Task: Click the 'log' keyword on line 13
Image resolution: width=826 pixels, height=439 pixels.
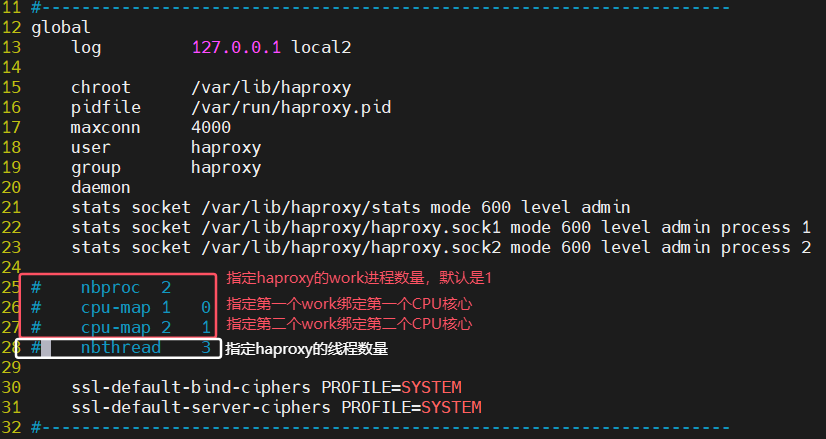Action: click(x=86, y=47)
